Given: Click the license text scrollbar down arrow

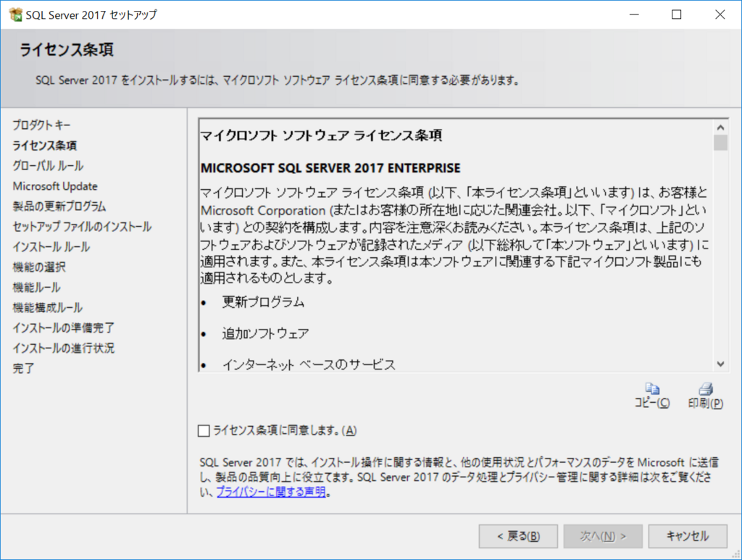Looking at the screenshot, I should (x=720, y=364).
